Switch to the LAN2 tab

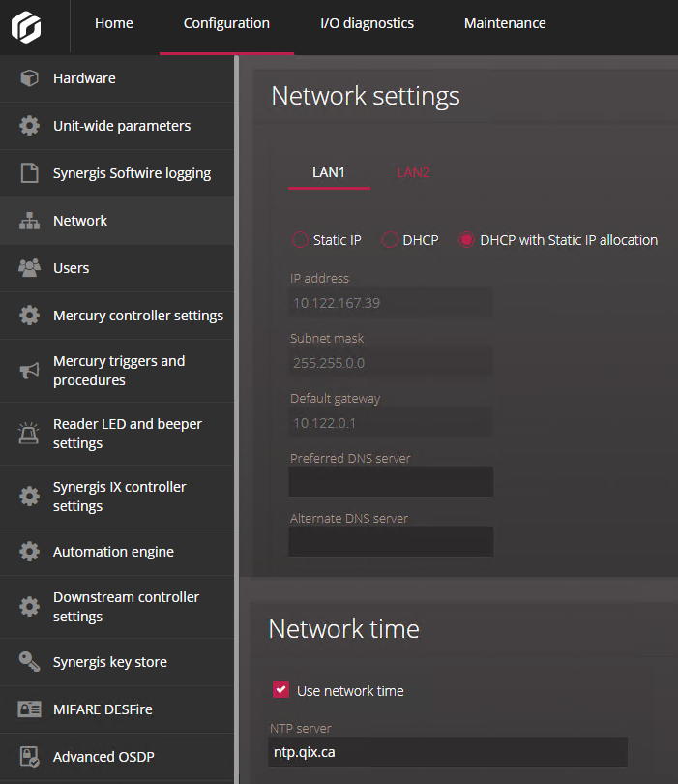coord(413,171)
